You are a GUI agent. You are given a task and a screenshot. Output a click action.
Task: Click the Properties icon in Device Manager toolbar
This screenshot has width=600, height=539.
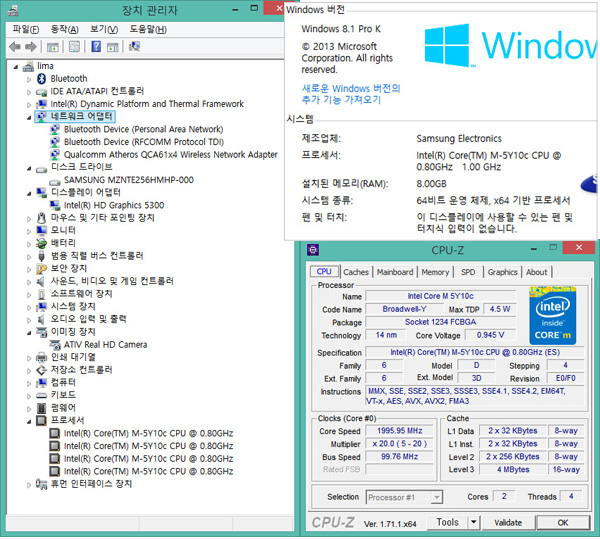tap(74, 46)
